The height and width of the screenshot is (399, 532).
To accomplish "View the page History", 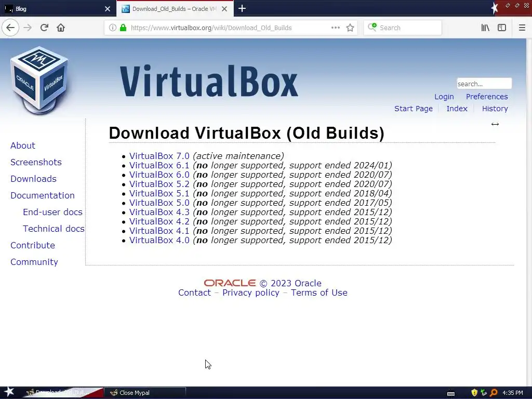I will (x=495, y=109).
